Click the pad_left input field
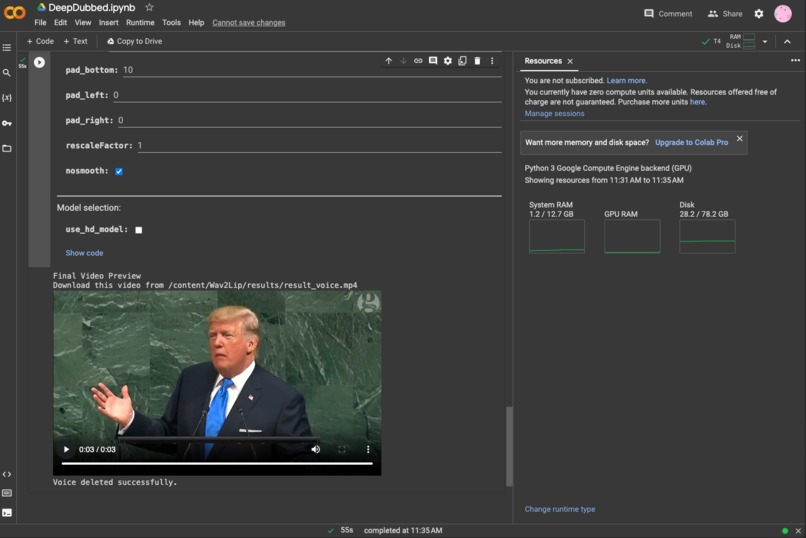The width and height of the screenshot is (806, 538). 307,95
